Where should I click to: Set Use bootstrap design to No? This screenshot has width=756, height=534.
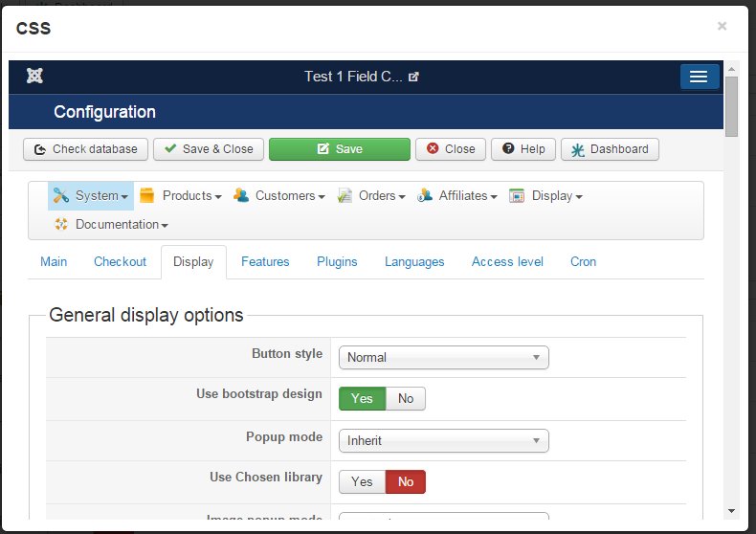[406, 398]
